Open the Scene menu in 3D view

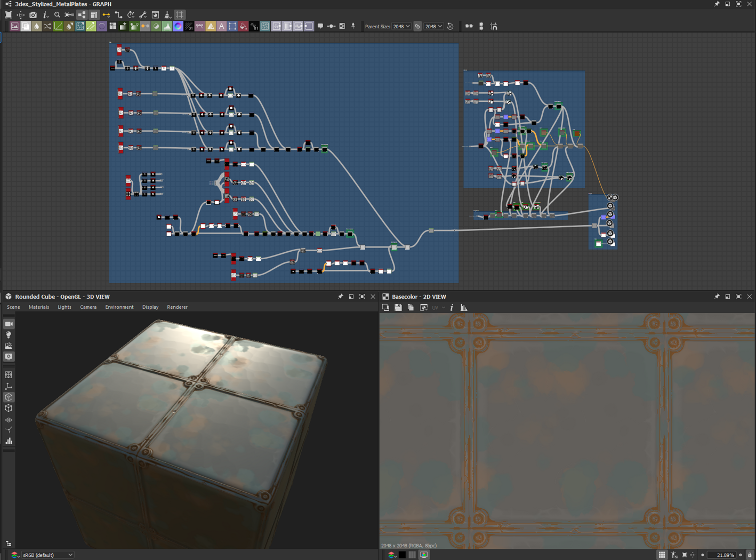coord(13,307)
